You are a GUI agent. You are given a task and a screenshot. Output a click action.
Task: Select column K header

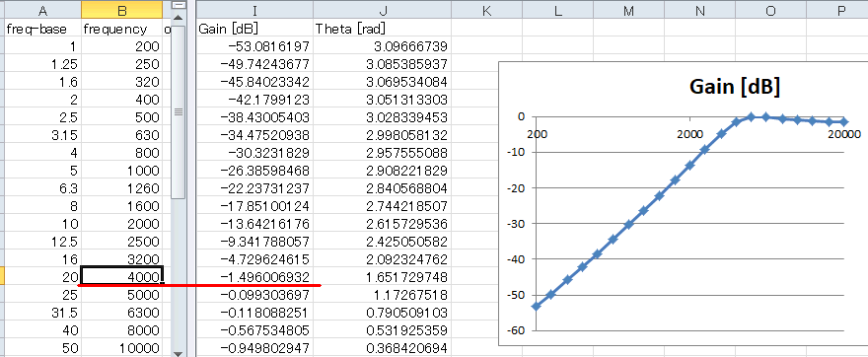tap(486, 10)
